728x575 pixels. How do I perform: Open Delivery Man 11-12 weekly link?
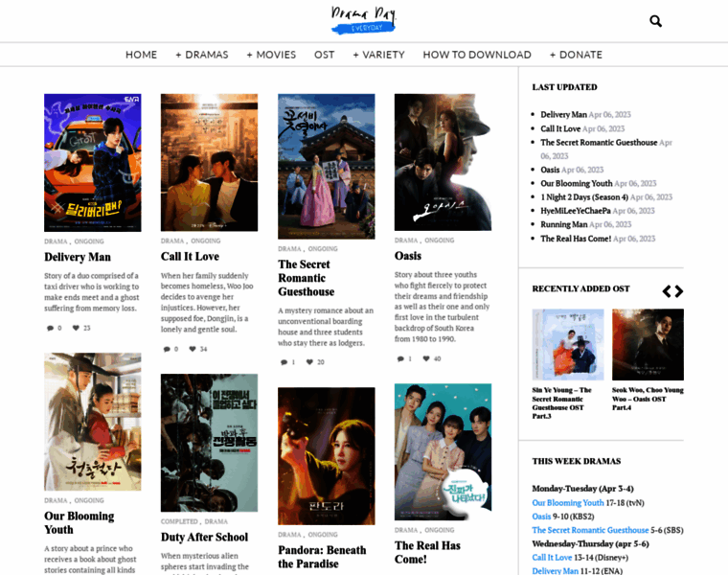coord(556,571)
